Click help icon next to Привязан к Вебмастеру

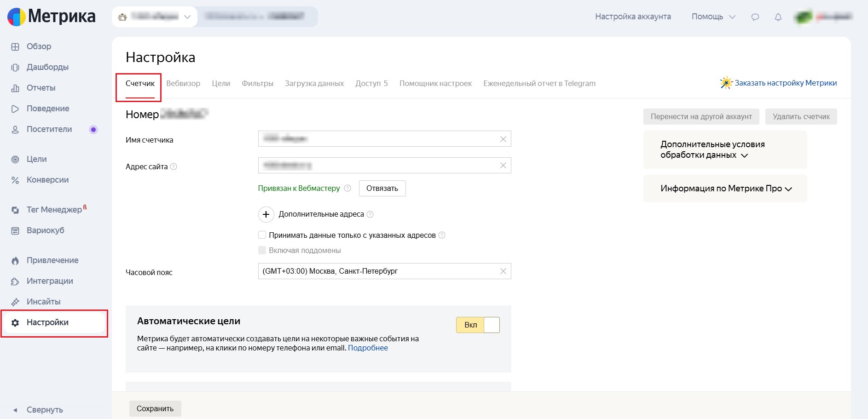tap(347, 188)
